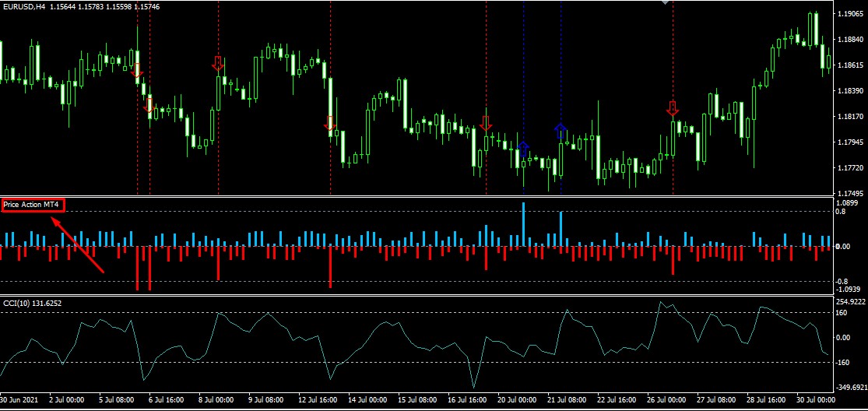The height and width of the screenshot is (411, 868).
Task: Click the 2 Jul 00:00 time label
Action: tap(66, 399)
